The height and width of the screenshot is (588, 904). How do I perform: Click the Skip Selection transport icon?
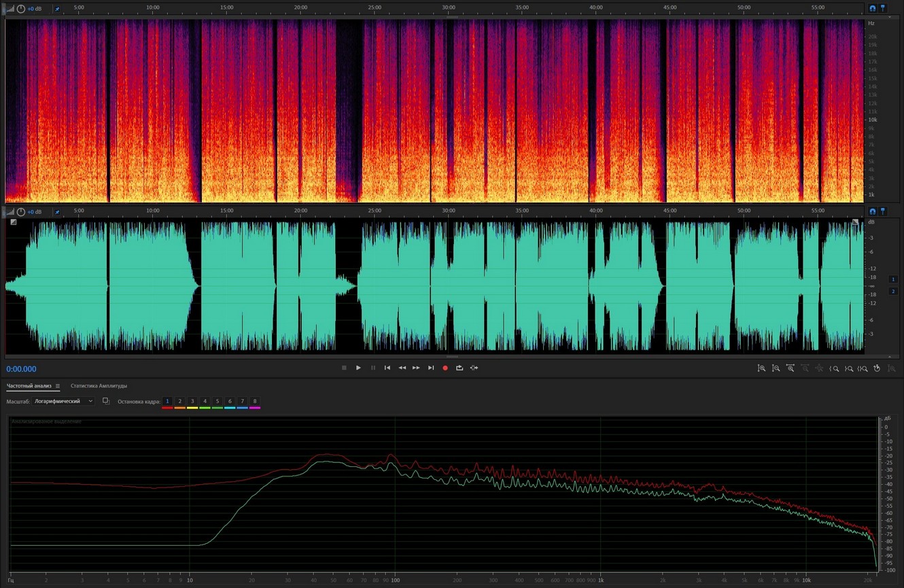[x=474, y=368]
